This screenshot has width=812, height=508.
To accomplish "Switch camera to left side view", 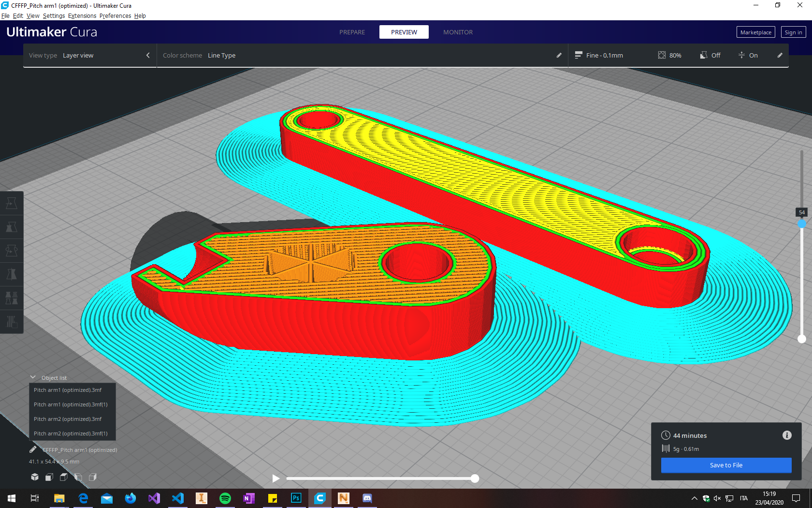I will point(78,477).
